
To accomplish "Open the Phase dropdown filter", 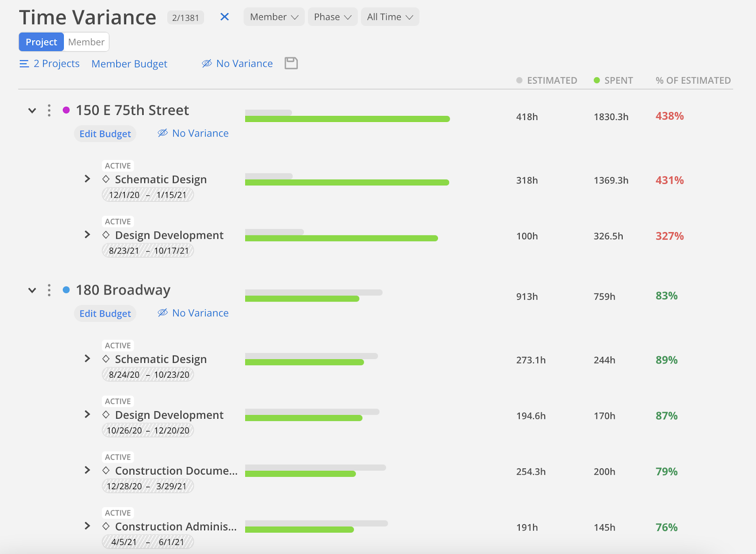I will 333,17.
